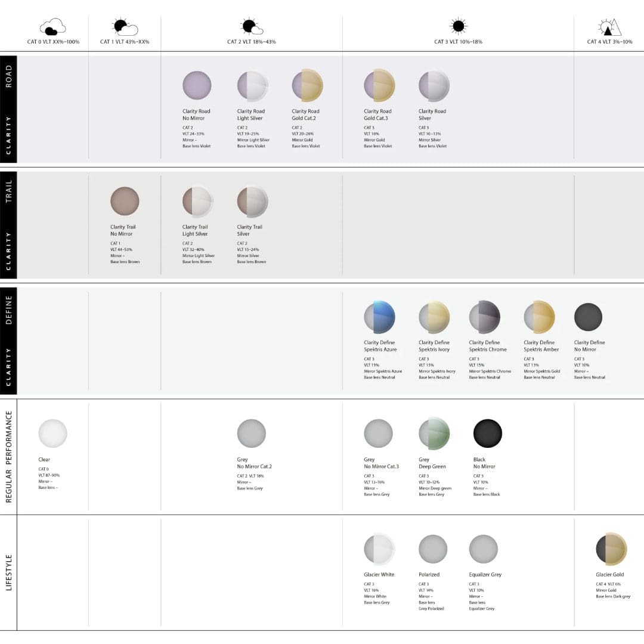Select the Clarity Define Spektris Chrome lens
Viewport: 644px width, 644px height.
[x=485, y=317]
